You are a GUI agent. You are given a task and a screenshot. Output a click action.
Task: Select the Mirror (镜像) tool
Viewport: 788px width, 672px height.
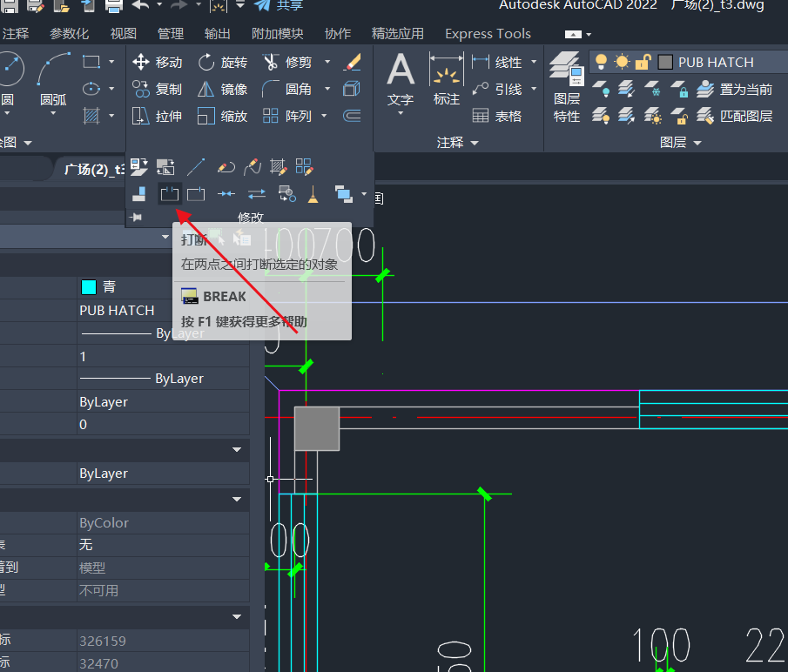[x=223, y=90]
